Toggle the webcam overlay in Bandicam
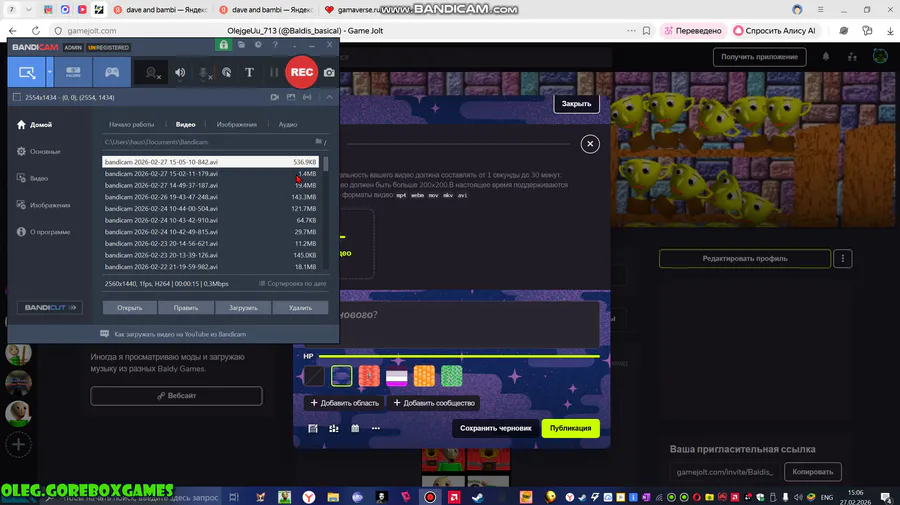 pyautogui.click(x=152, y=73)
